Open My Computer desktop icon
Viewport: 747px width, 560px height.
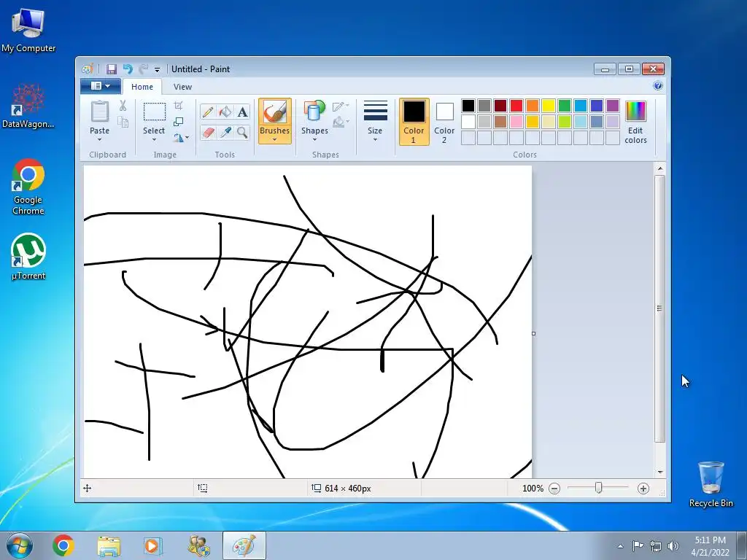(28, 31)
